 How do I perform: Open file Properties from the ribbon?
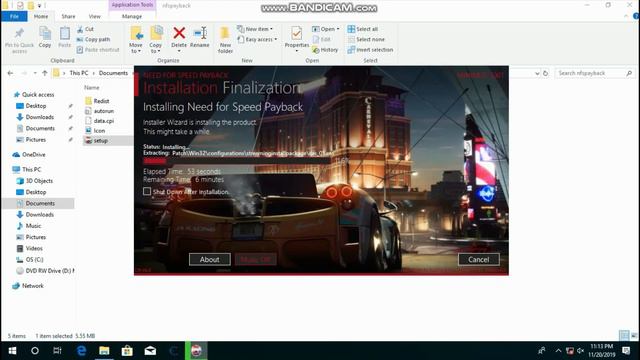click(297, 39)
